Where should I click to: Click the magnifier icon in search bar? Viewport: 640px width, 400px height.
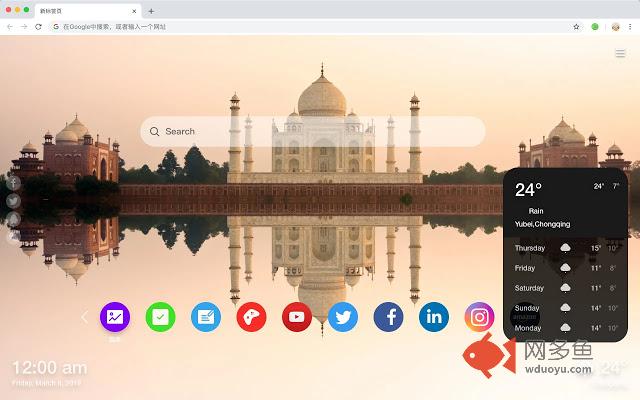click(154, 131)
